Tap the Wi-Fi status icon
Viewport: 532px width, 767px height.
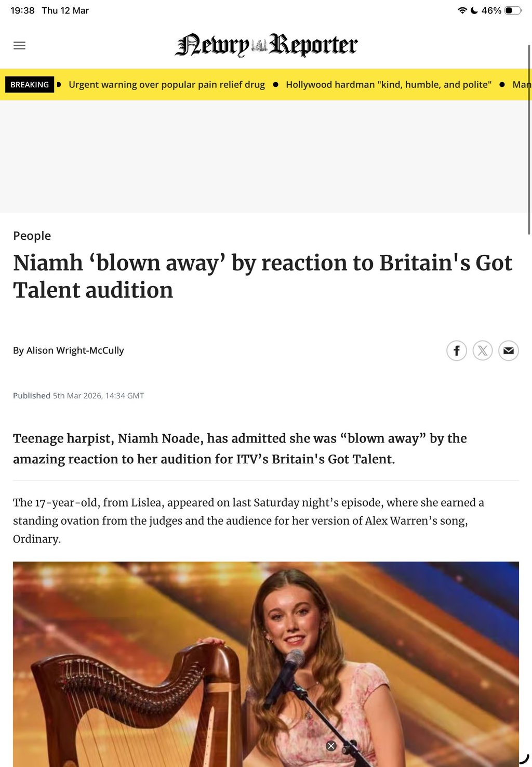(x=462, y=10)
